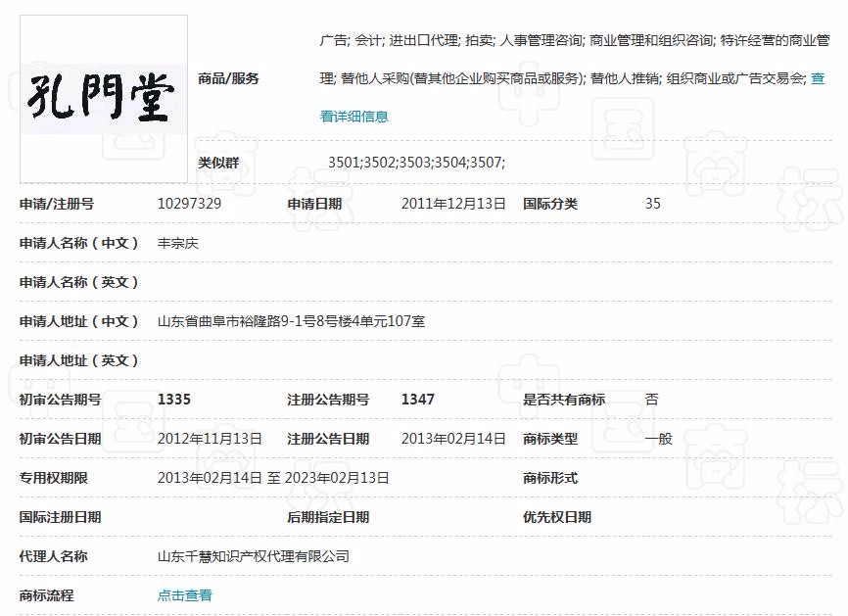Click the 专用权期限 date range value
Image resolution: width=848 pixels, height=616 pixels.
click(273, 478)
